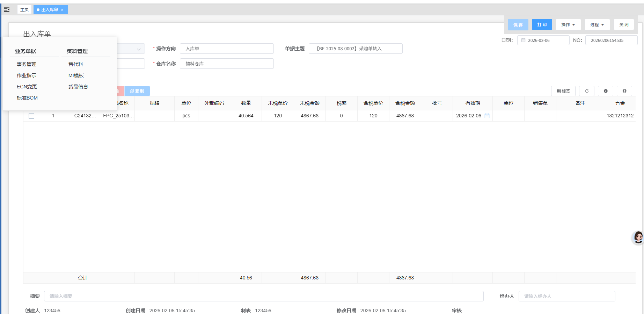Open the calendar icon in 有效期 cell

click(487, 116)
